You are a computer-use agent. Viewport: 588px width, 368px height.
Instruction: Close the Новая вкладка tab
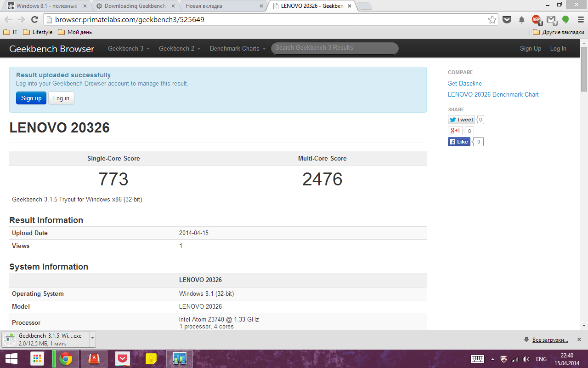(x=261, y=6)
